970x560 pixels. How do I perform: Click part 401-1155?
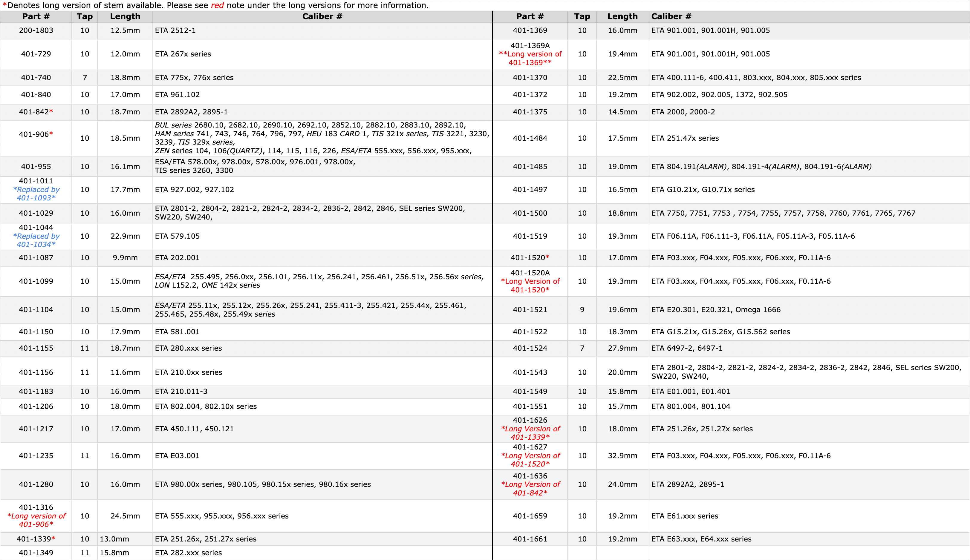click(x=36, y=348)
